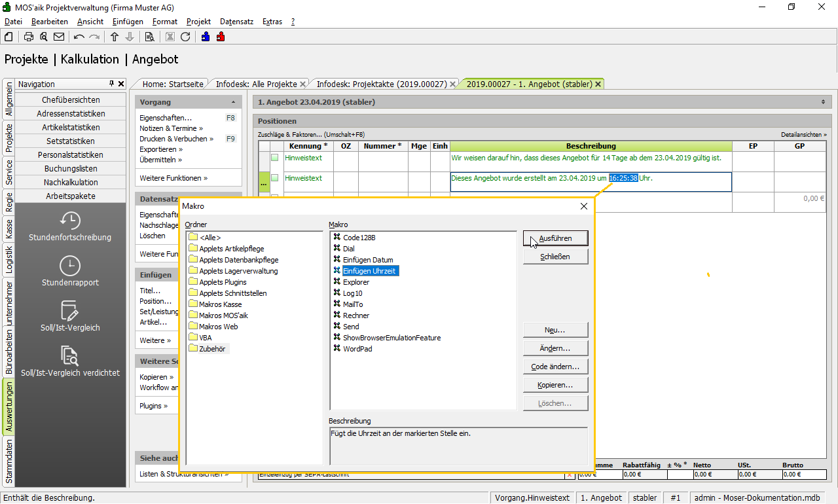Expand the Drucken & Verbuchen submenu

175,139
